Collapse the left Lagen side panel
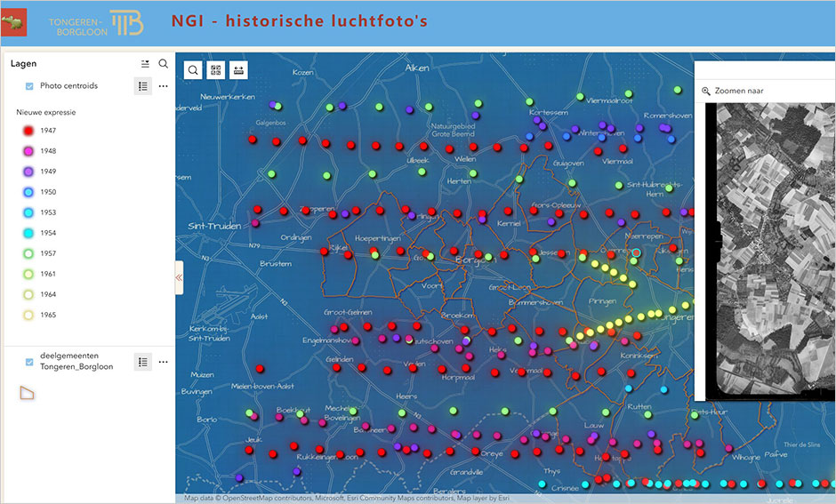 [179, 277]
